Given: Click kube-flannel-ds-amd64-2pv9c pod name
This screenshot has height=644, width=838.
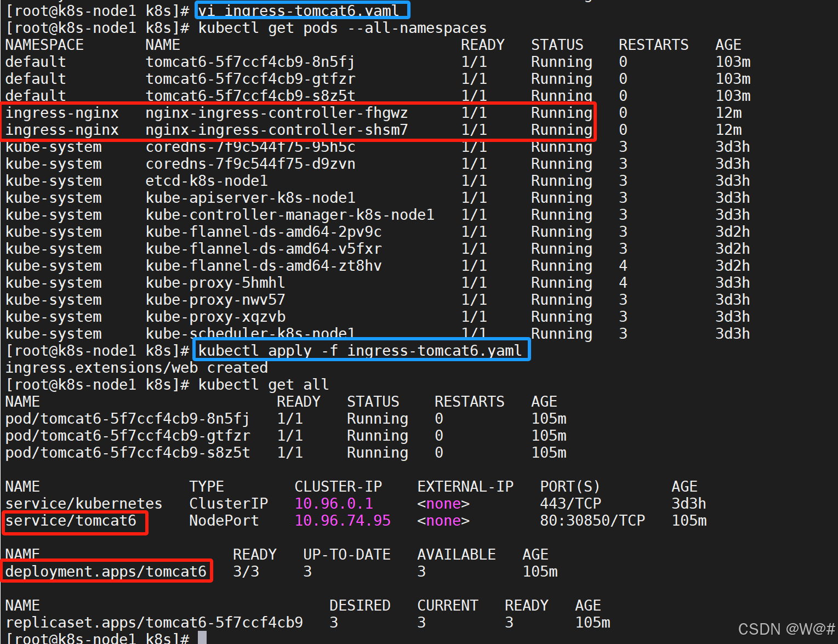Looking at the screenshot, I should tap(264, 232).
